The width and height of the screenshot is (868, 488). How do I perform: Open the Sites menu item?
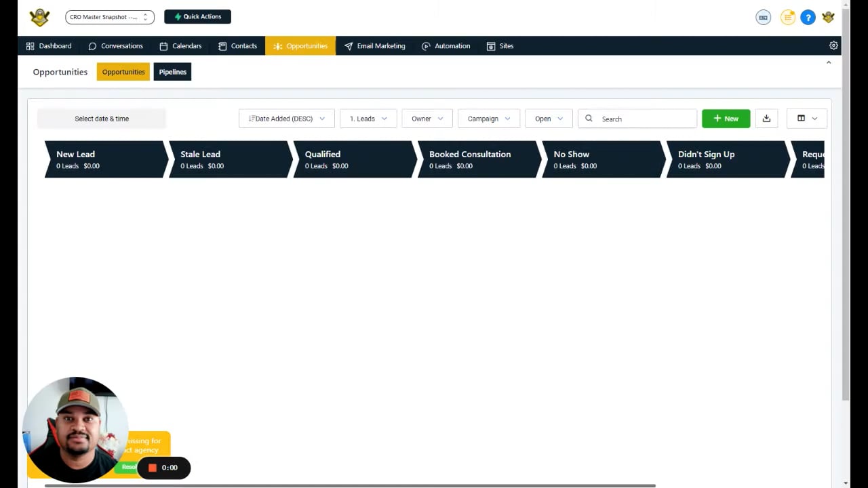point(500,46)
